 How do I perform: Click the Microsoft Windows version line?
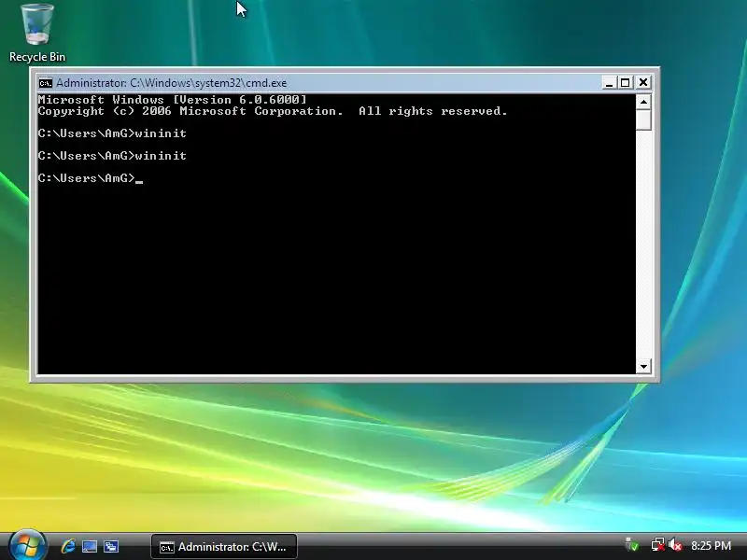click(x=173, y=100)
